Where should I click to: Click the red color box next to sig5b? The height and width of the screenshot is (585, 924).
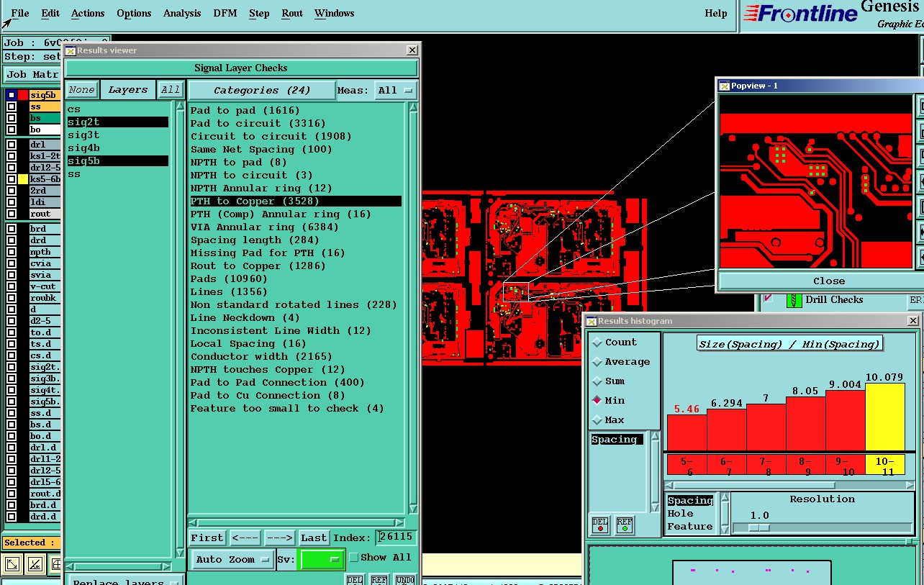pos(23,95)
